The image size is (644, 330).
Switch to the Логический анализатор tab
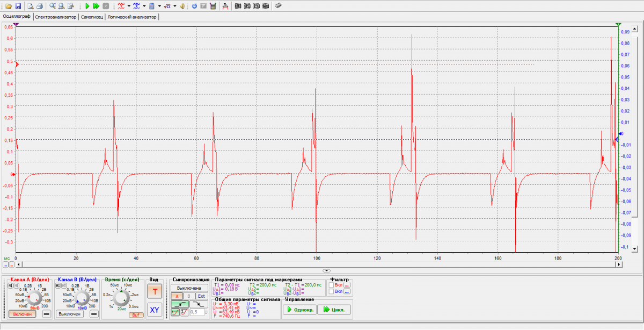132,17
